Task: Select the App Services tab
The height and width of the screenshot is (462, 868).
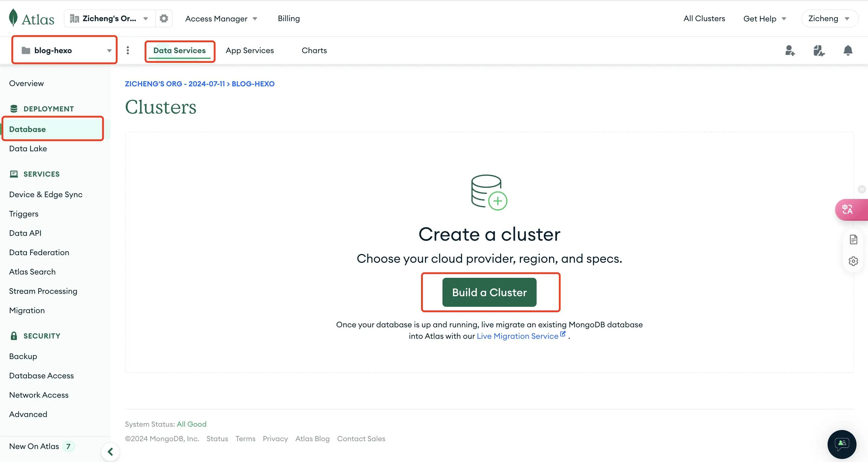Action: tap(250, 50)
